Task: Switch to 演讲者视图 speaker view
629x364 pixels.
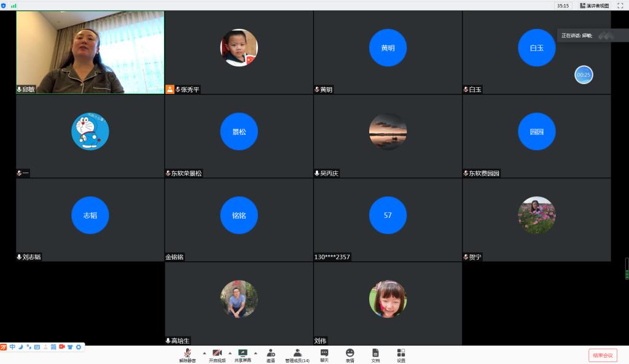Action: point(594,6)
